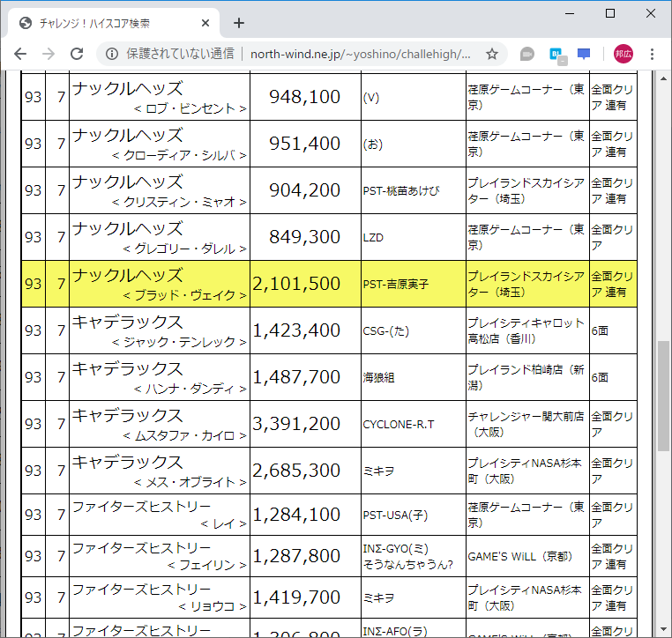Reload the current page
Image resolution: width=672 pixels, height=638 pixels.
[x=77, y=54]
